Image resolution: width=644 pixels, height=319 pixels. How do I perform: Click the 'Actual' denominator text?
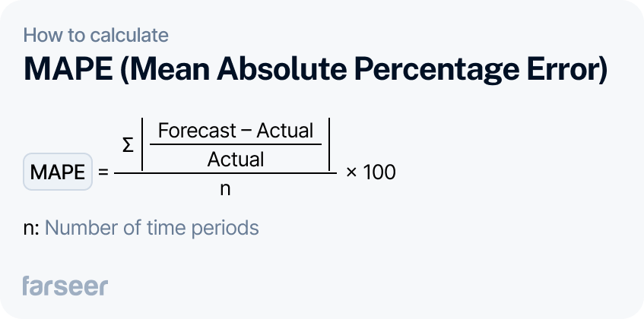tap(236, 159)
